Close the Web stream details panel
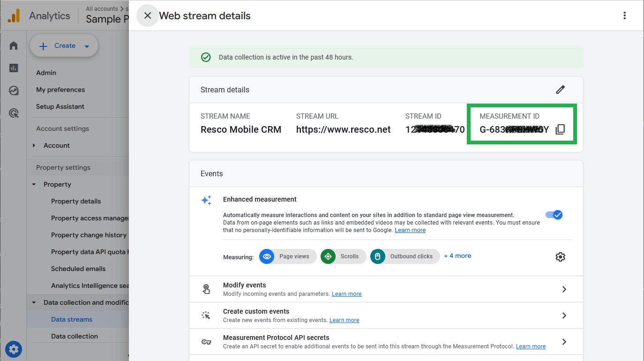 tap(148, 15)
